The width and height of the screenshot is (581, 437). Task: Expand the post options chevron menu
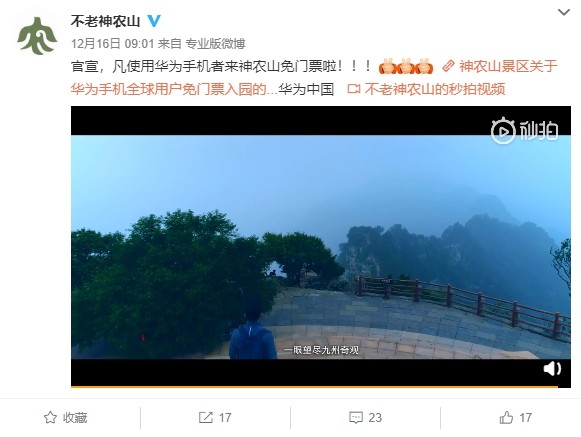click(x=564, y=12)
